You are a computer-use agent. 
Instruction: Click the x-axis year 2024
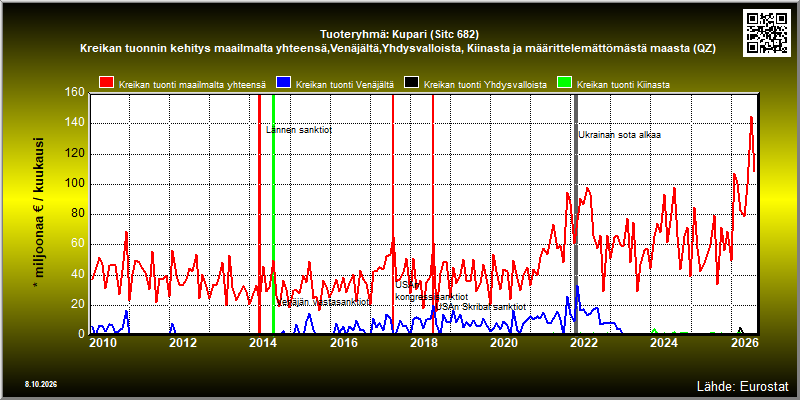(663, 343)
